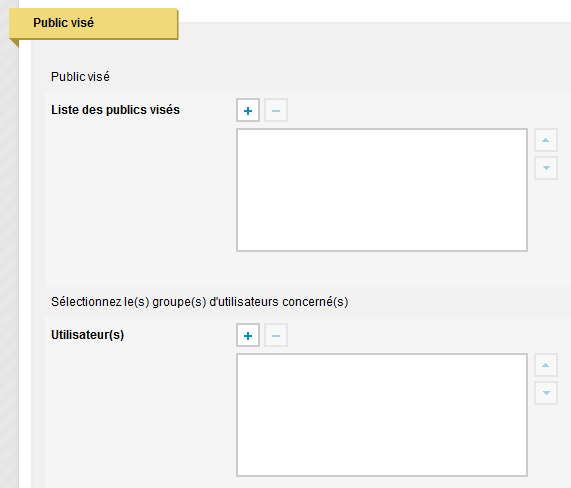Move selected Utilisateur(s) entry up
The height and width of the screenshot is (488, 571).
(546, 365)
